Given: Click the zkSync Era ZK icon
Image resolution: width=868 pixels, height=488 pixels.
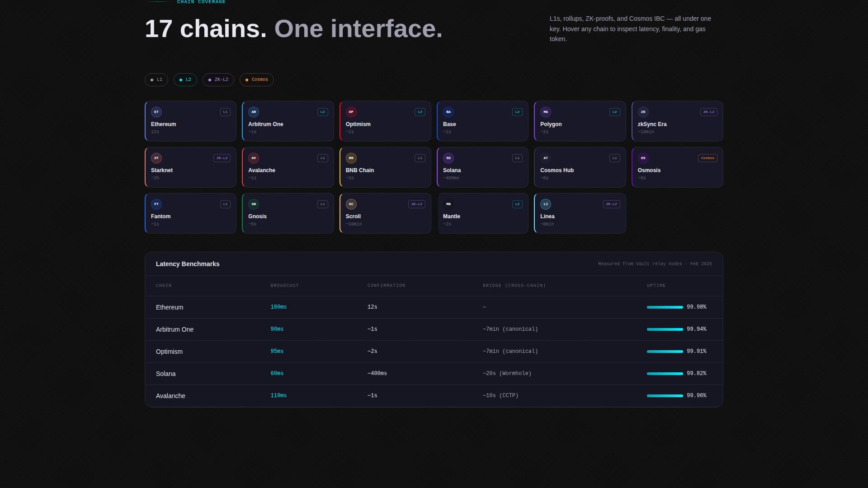Looking at the screenshot, I should pyautogui.click(x=643, y=112).
